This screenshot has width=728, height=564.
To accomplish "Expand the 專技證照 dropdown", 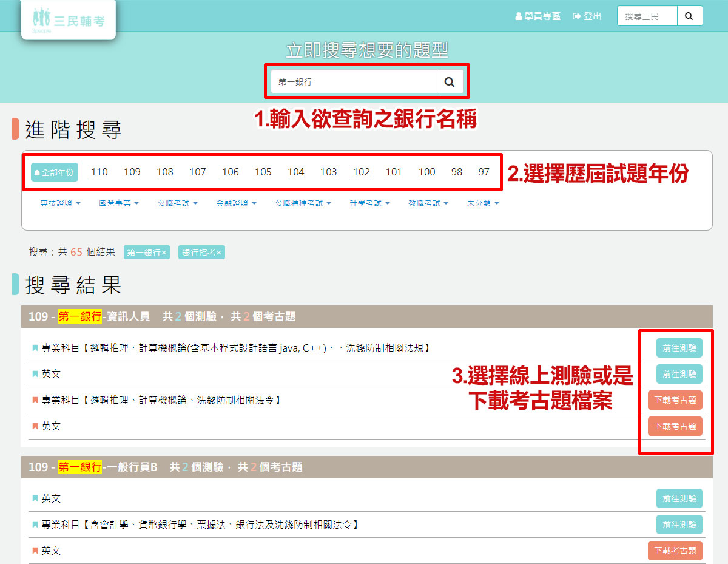I will 61,203.
